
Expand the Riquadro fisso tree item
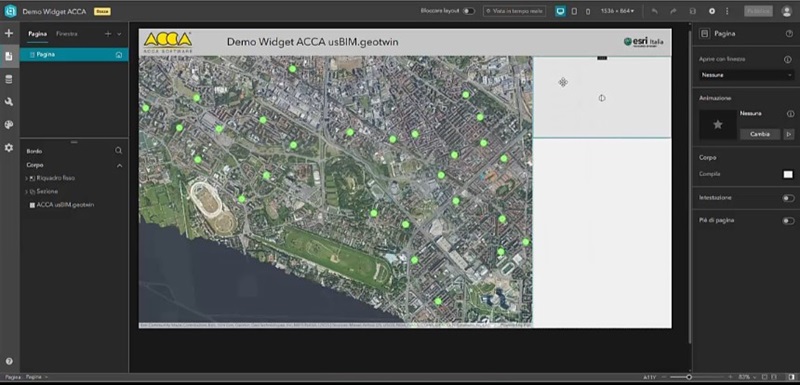pyautogui.click(x=26, y=178)
